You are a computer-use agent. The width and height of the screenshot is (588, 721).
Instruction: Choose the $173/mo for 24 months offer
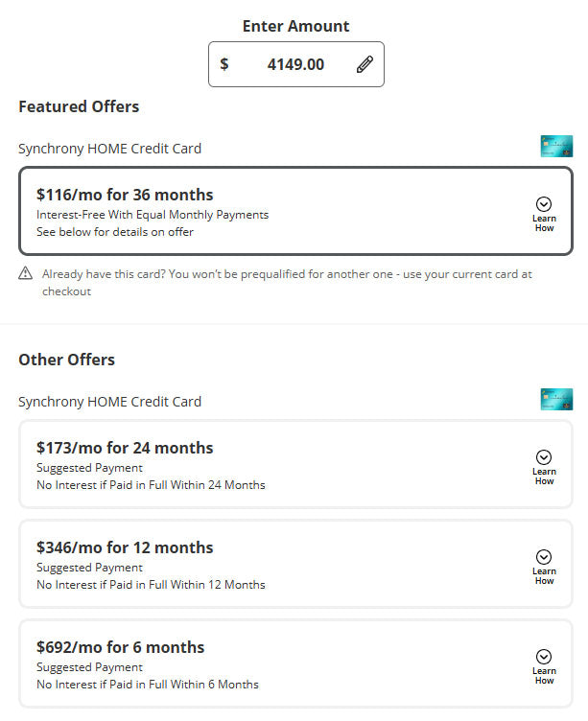125,448
